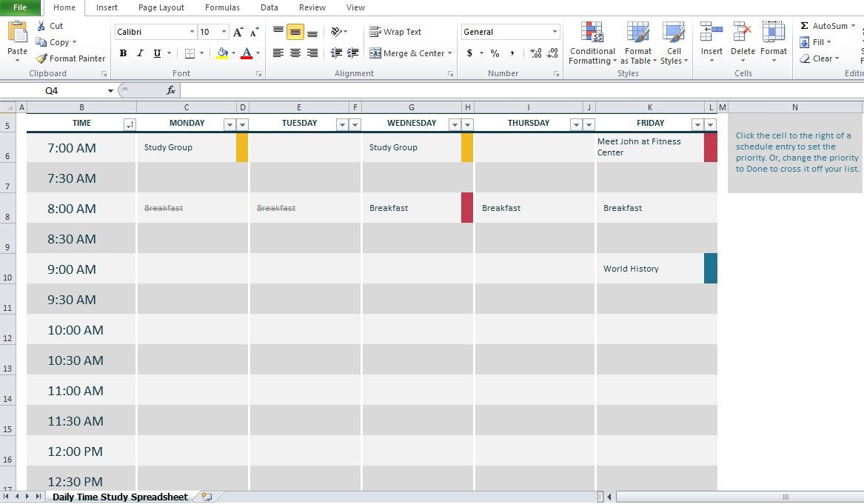The height and width of the screenshot is (504, 864).
Task: Open the Formulas ribbon tab
Action: (222, 7)
